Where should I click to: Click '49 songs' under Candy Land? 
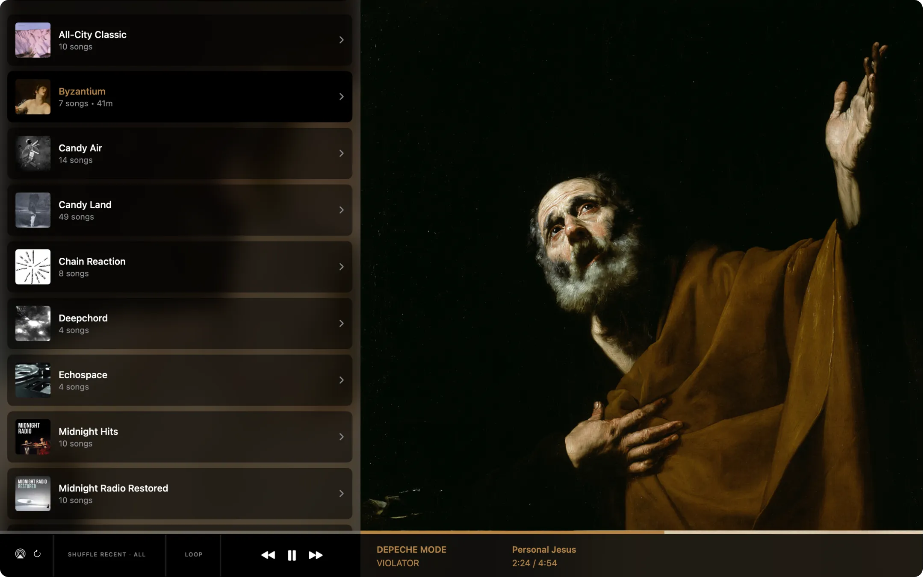(x=76, y=217)
